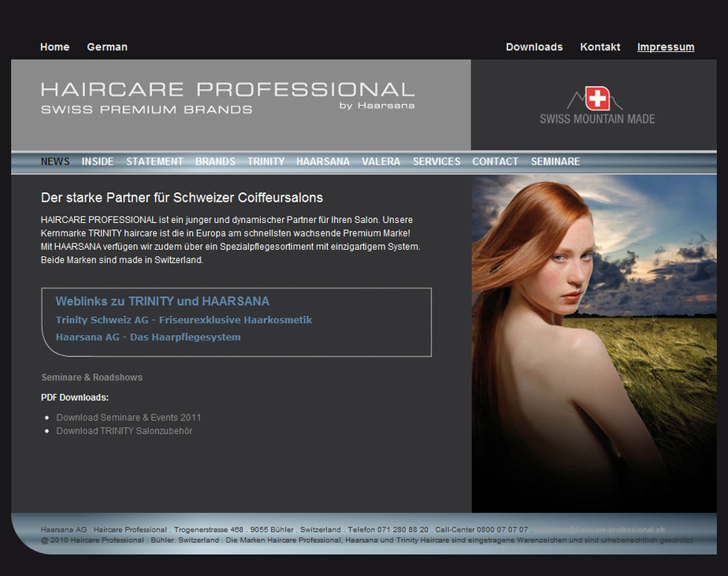Image resolution: width=728 pixels, height=576 pixels.
Task: Select the INSIDE navigation item
Action: click(x=98, y=162)
